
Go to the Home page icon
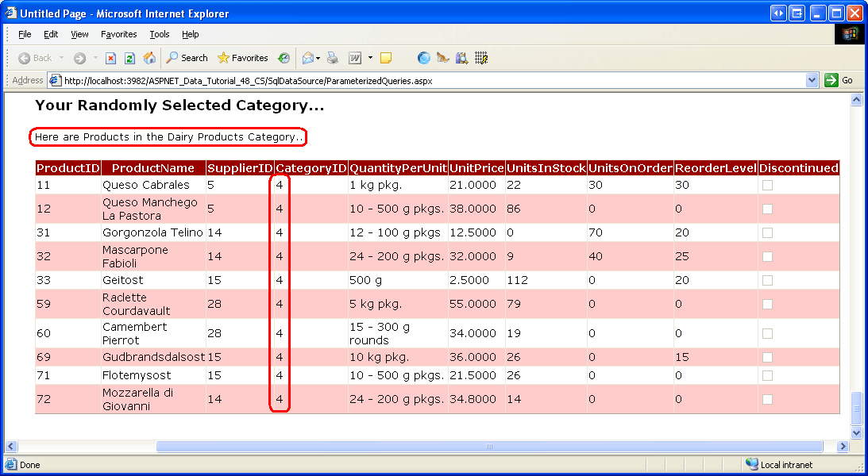(x=149, y=58)
